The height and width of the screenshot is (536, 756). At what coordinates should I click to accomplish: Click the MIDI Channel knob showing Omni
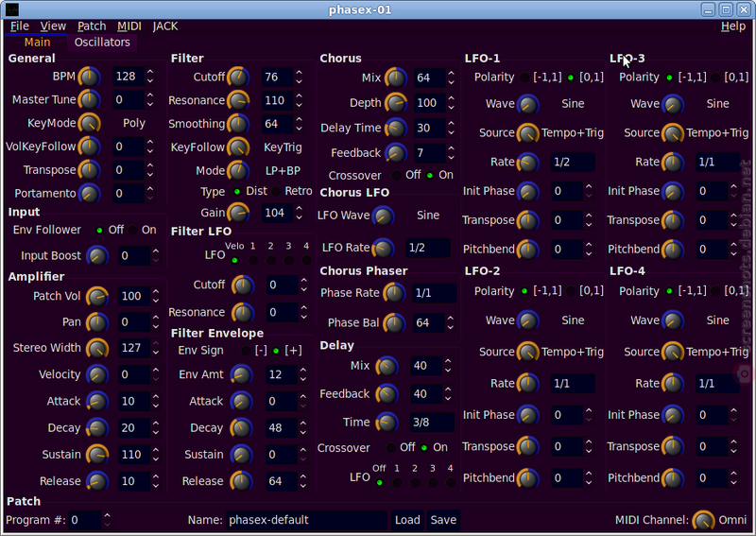pyautogui.click(x=703, y=520)
